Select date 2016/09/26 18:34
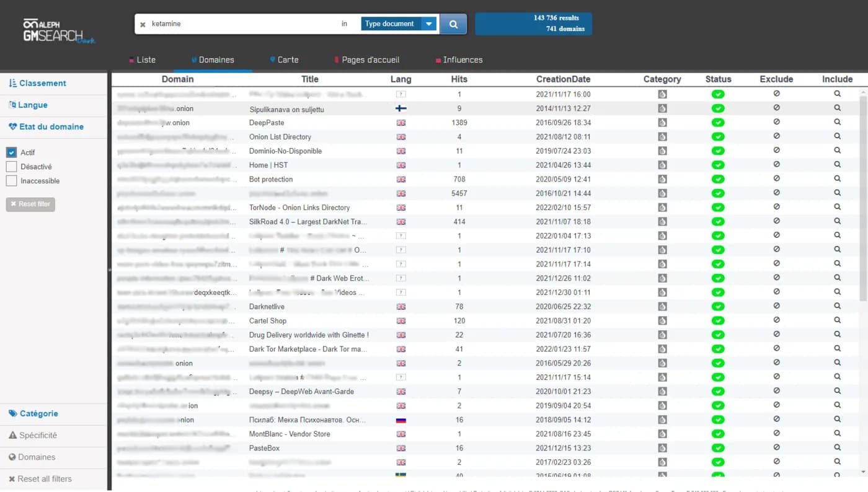 (563, 123)
